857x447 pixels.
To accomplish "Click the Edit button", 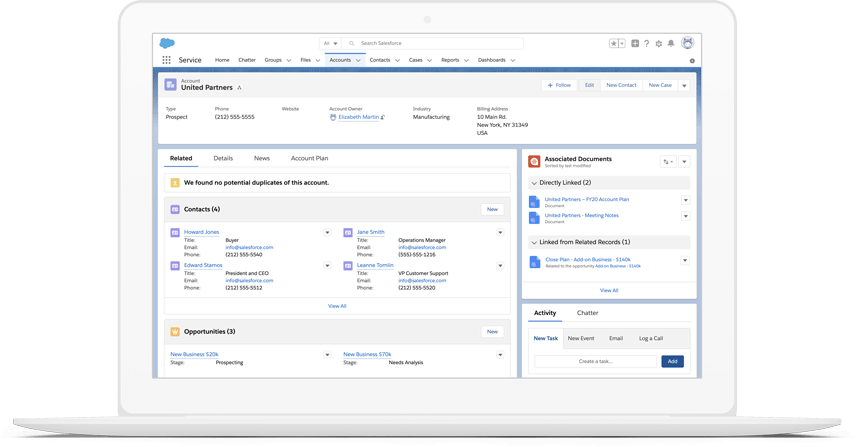I will 589,86.
